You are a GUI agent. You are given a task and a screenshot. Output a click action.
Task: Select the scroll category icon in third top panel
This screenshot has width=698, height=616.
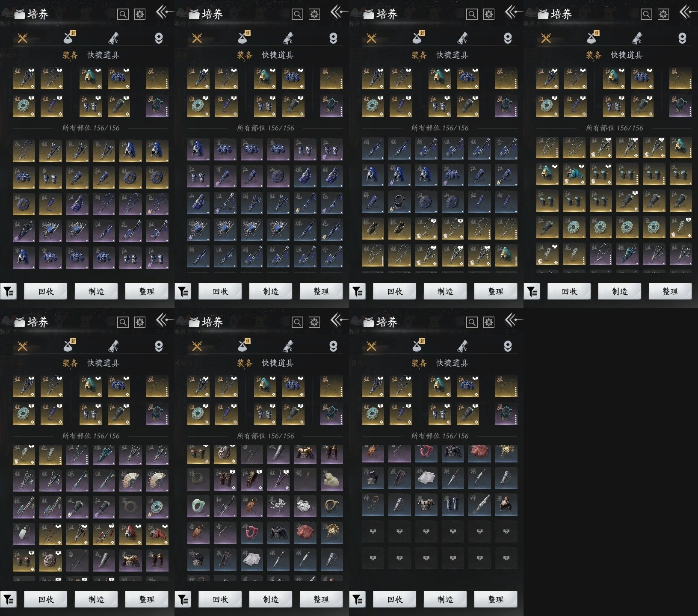(462, 38)
